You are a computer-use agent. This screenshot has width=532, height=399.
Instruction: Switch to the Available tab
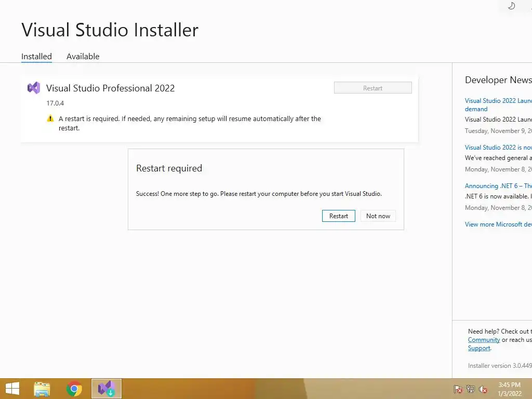pos(83,56)
